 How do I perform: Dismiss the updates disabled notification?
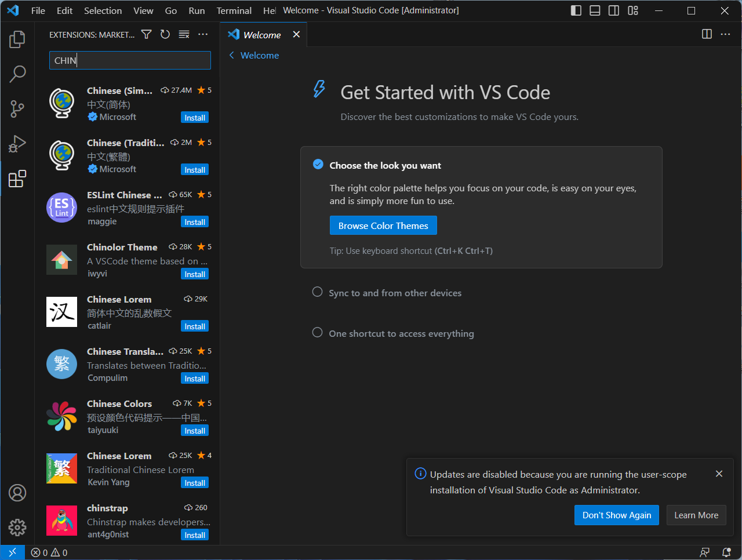click(719, 474)
